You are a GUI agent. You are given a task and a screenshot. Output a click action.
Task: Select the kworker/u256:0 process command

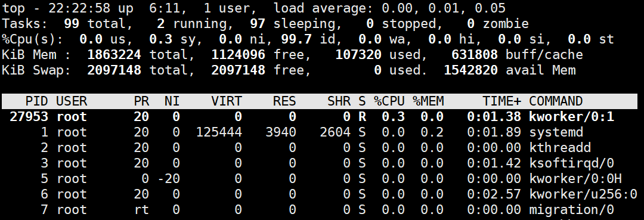583,194
